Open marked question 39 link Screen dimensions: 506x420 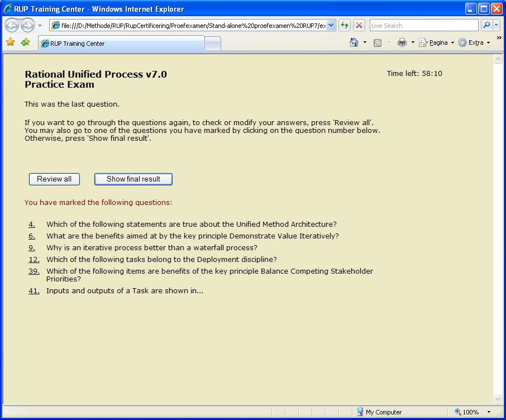pos(34,271)
